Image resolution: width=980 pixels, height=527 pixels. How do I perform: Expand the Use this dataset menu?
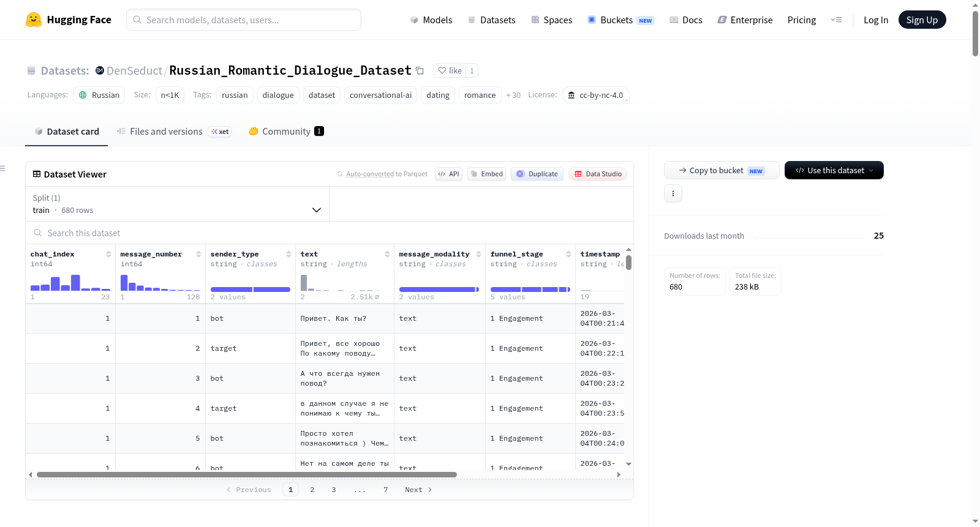834,170
